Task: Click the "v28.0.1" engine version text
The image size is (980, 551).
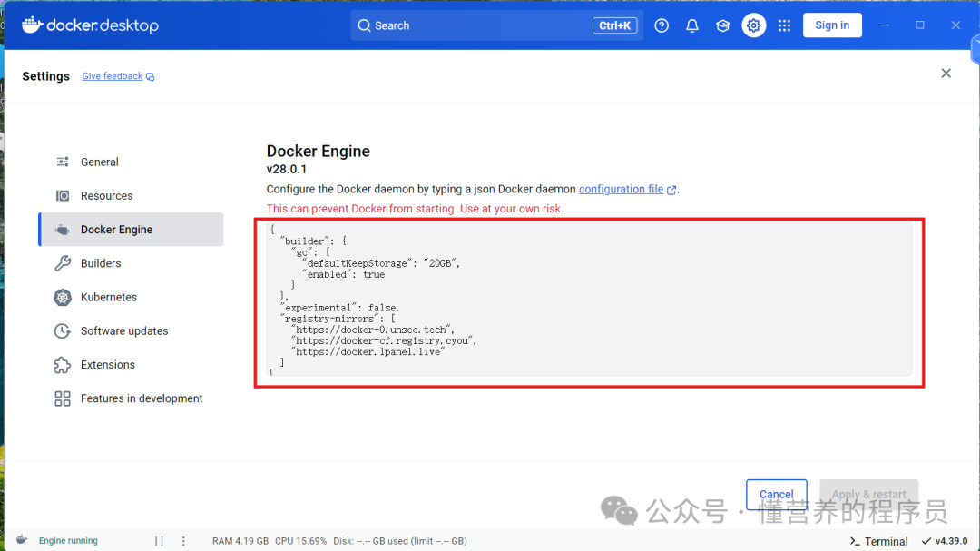Action: pyautogui.click(x=286, y=170)
